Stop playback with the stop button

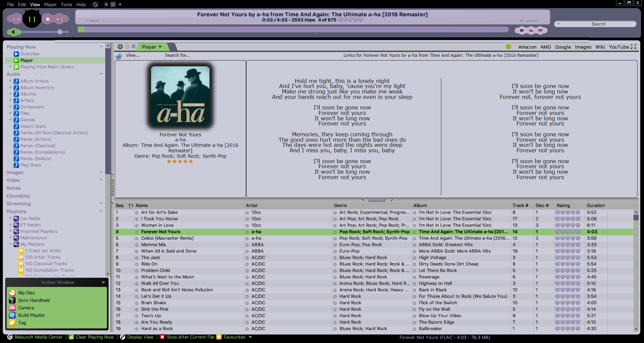[x=48, y=19]
